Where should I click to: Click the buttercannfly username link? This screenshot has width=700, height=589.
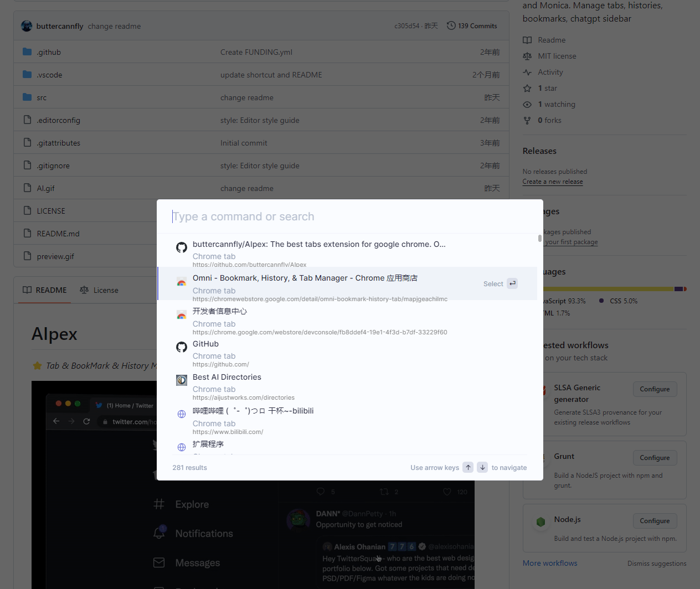click(x=60, y=26)
